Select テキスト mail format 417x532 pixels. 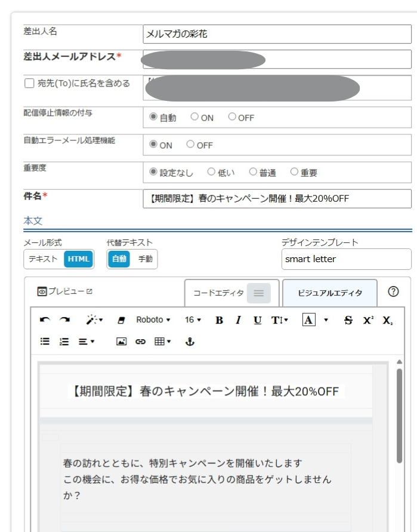coord(43,259)
